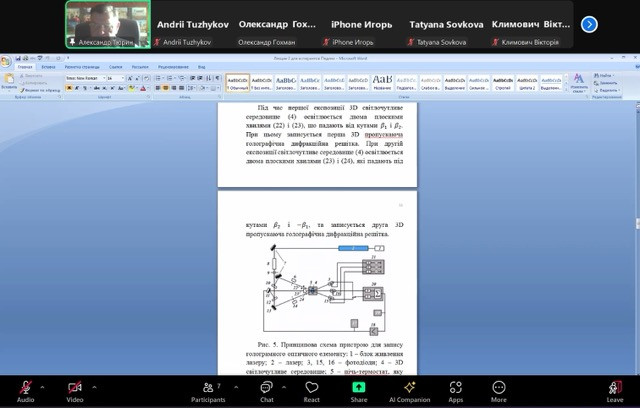The width and height of the screenshot is (640, 408).
Task: Click Найти (Find) in editing group
Action: pyautogui.click(x=603, y=76)
